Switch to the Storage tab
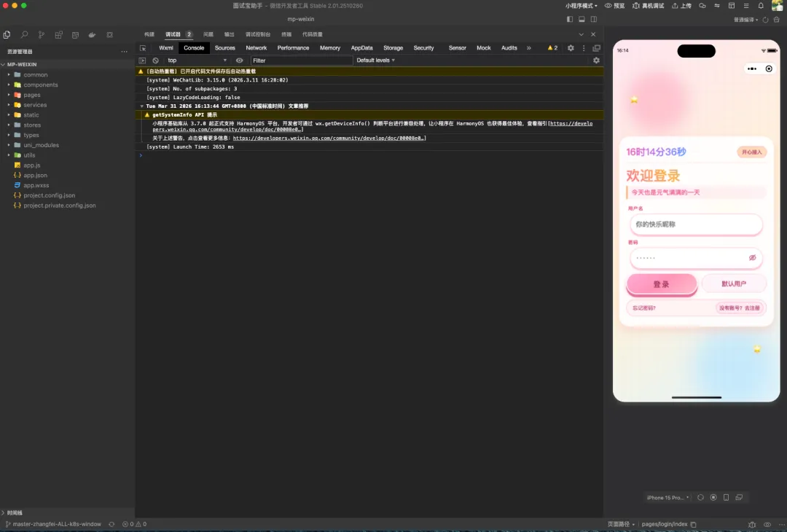This screenshot has height=532, width=787. point(393,48)
